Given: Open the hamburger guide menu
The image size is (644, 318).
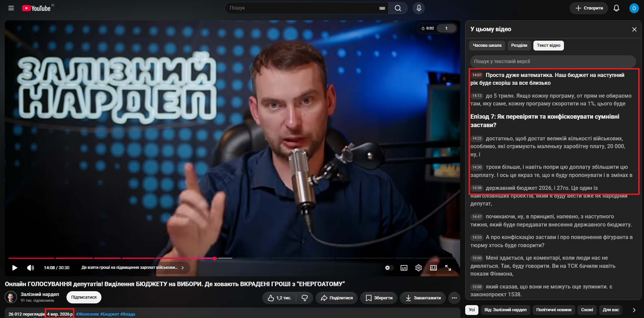Looking at the screenshot, I should click(11, 8).
